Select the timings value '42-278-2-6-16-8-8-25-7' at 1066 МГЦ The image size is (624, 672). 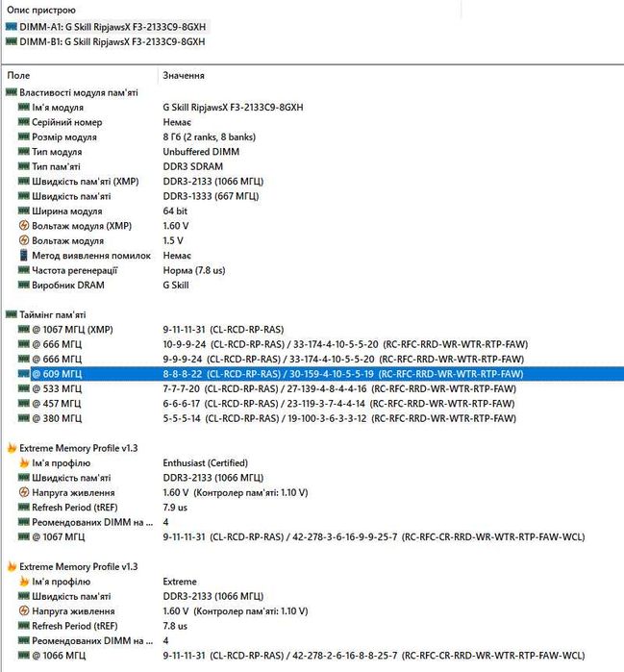click(x=344, y=656)
